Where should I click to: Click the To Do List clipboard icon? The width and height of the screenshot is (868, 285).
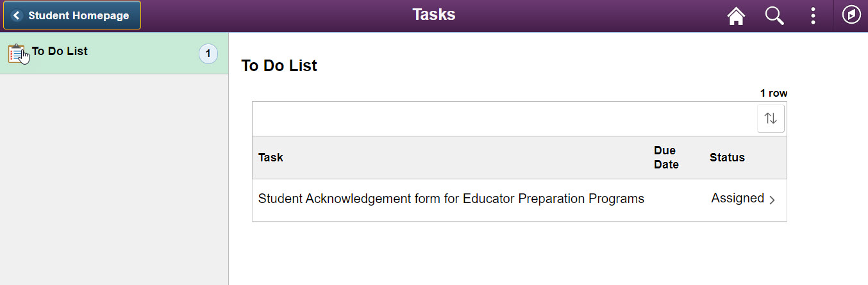pyautogui.click(x=17, y=54)
